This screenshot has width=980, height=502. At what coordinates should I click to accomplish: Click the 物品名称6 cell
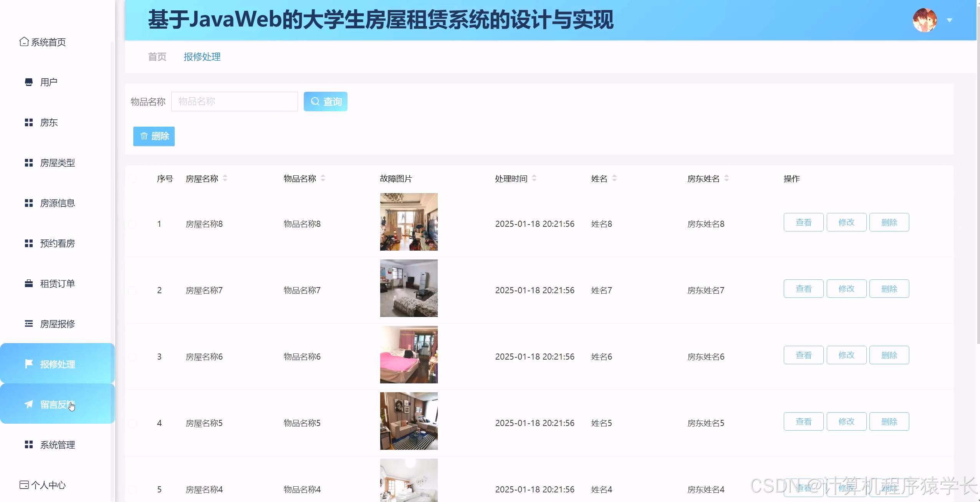point(302,357)
